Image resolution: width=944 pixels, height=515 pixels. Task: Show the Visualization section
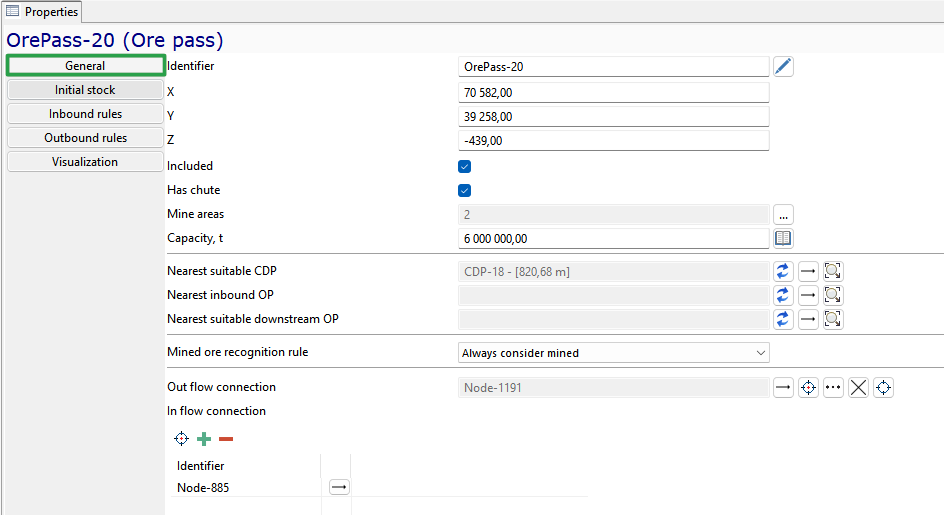tap(85, 162)
